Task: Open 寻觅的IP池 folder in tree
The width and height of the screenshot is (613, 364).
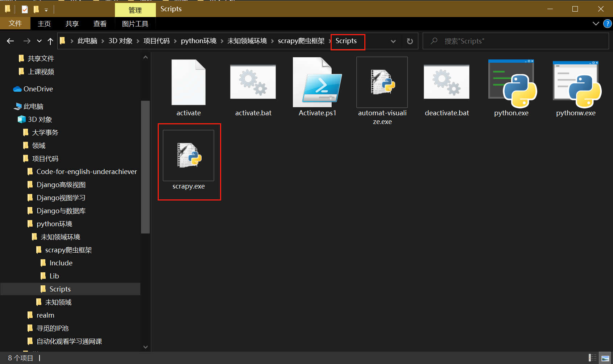Action: point(52,328)
